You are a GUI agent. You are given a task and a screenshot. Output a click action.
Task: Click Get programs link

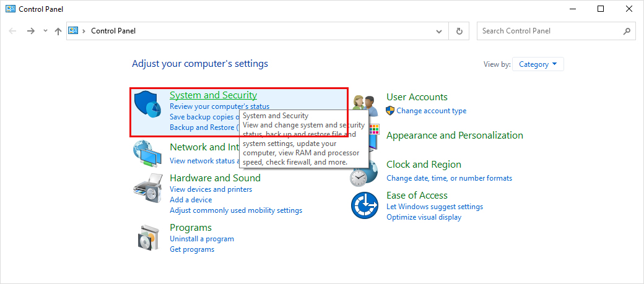pos(192,249)
